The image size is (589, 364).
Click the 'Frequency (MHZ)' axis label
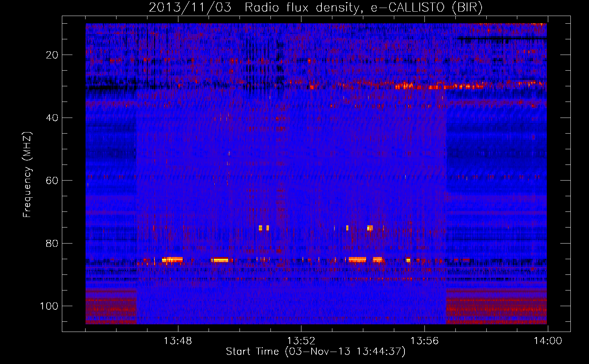pyautogui.click(x=27, y=175)
